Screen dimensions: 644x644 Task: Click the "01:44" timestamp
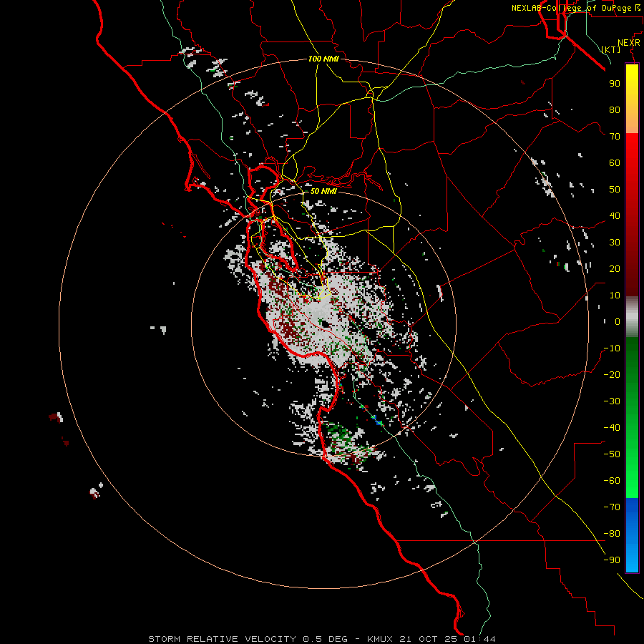[479, 639]
